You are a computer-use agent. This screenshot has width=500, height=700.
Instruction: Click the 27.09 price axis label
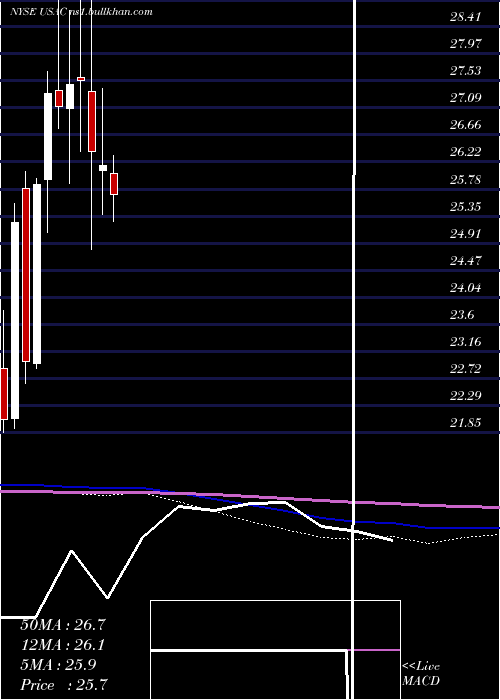pyautogui.click(x=465, y=97)
